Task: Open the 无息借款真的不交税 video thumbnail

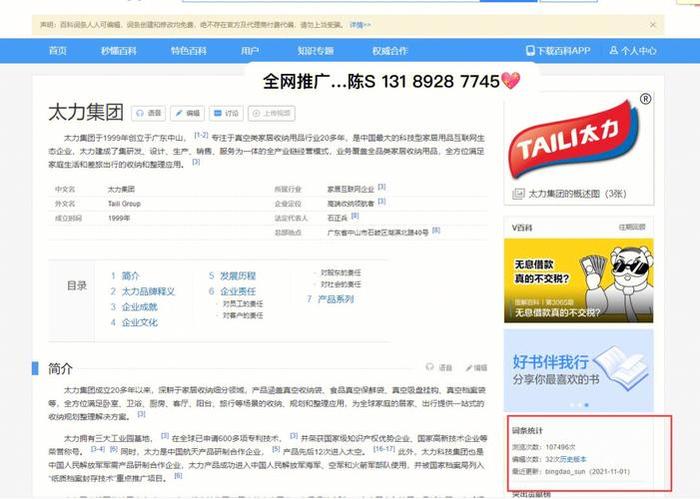Action: pos(579,281)
